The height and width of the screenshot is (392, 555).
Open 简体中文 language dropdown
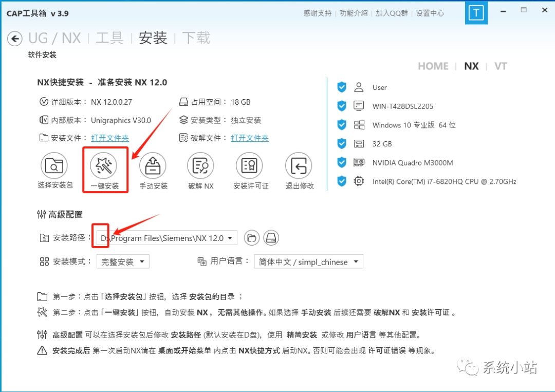point(308,262)
